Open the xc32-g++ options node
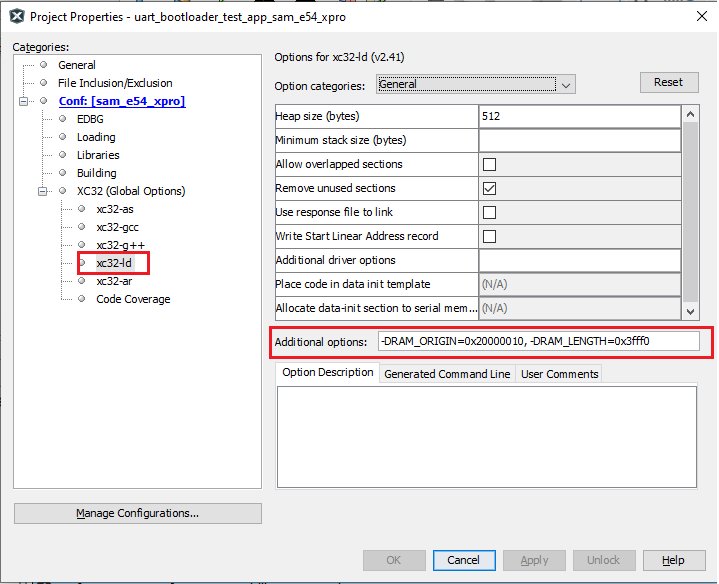719x584 pixels. pos(119,245)
